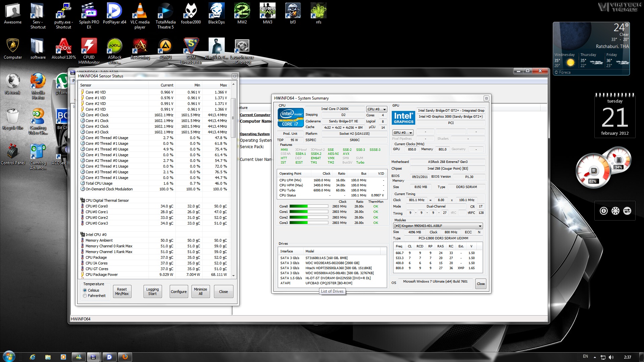The height and width of the screenshot is (362, 644).
Task: Click the Reset Min/Max button
Action: (x=122, y=291)
